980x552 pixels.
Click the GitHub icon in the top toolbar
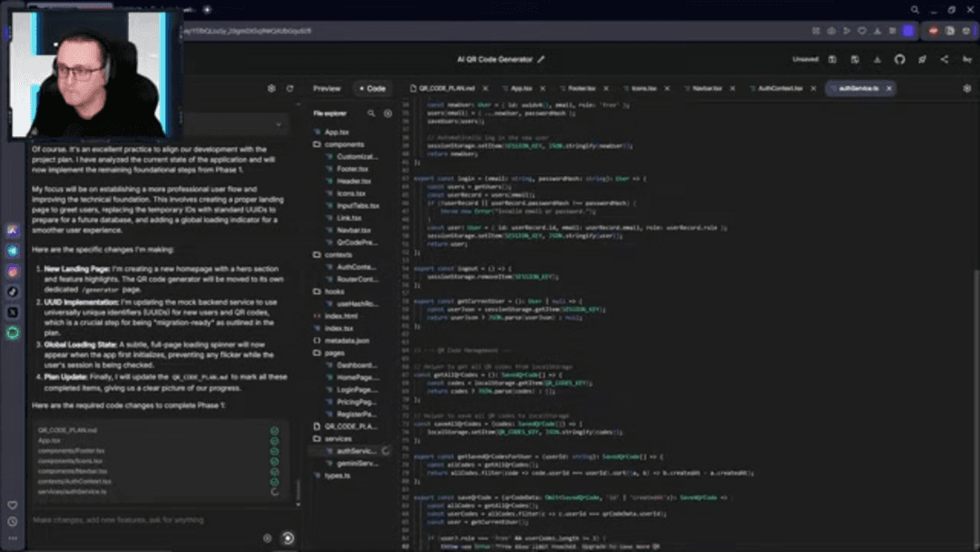click(x=899, y=60)
